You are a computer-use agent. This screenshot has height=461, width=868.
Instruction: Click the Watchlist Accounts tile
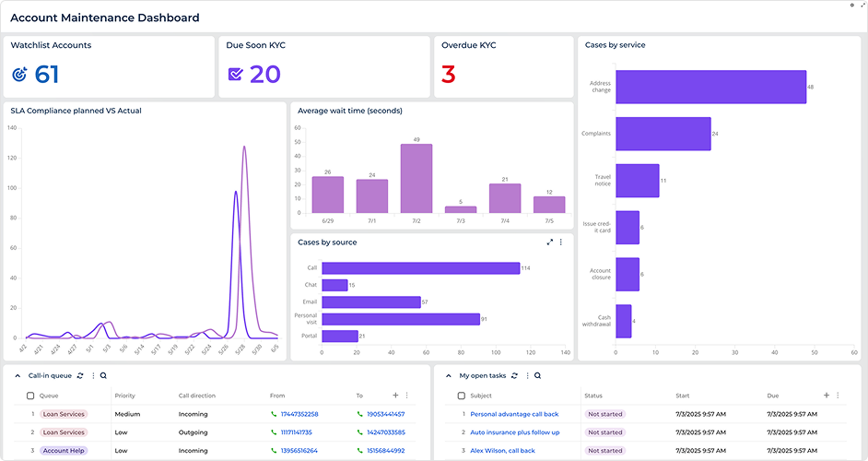tap(109, 66)
